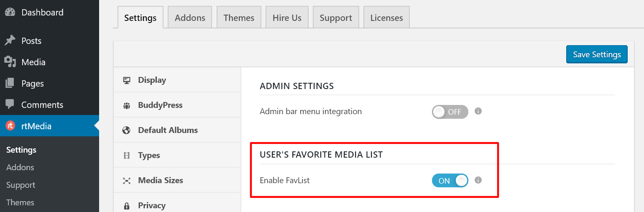Image resolution: width=644 pixels, height=212 pixels.
Task: Open the Licenses tab
Action: click(386, 18)
